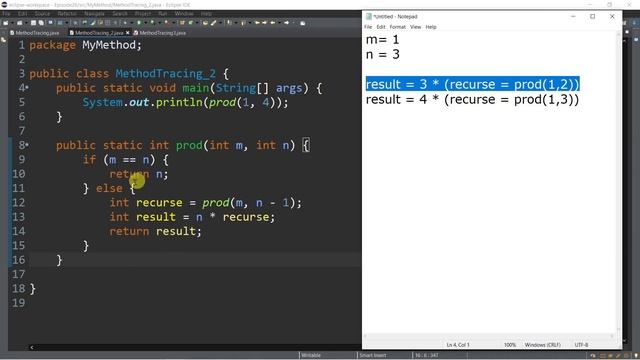Collapse the prod method fold marker on line 8
The width and height of the screenshot is (640, 360).
coord(27,145)
